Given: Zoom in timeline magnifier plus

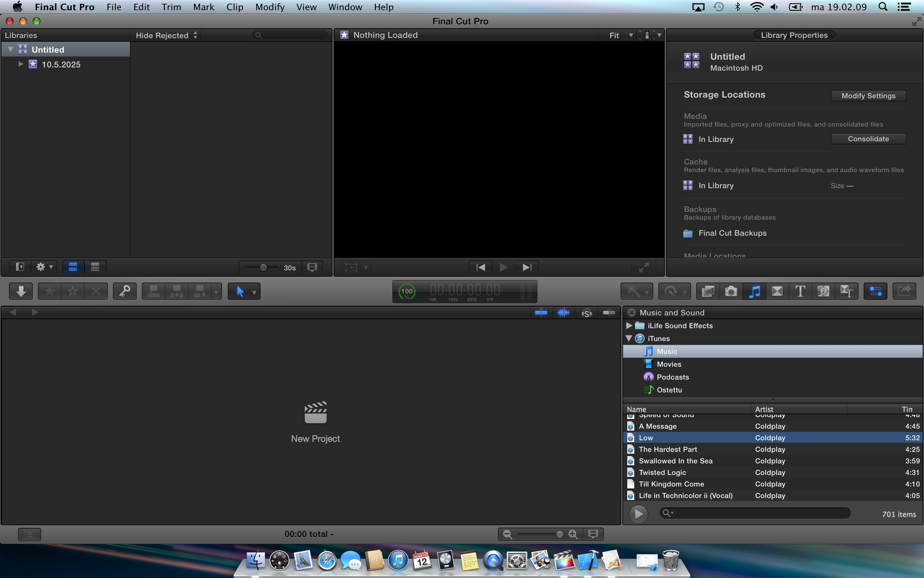Looking at the screenshot, I should pyautogui.click(x=573, y=534).
